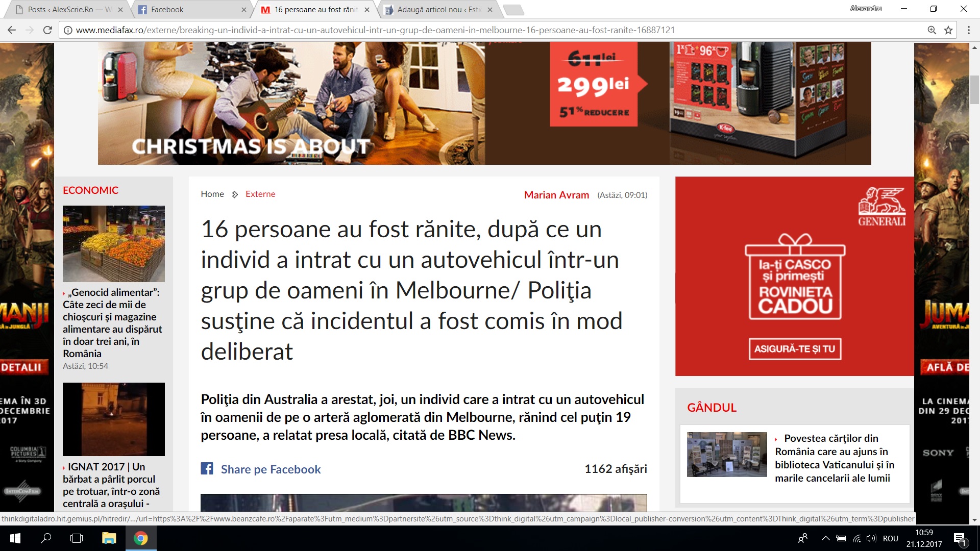
Task: Open the taskbar clock and date
Action: 924,538
